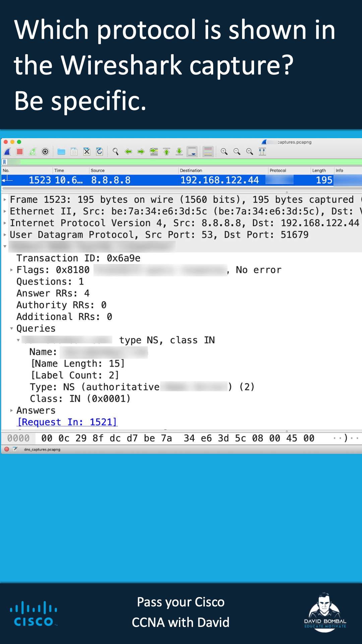Image resolution: width=362 pixels, height=644 pixels.
Task: Select packet 1523 from 8.8.8.8
Action: (181, 180)
